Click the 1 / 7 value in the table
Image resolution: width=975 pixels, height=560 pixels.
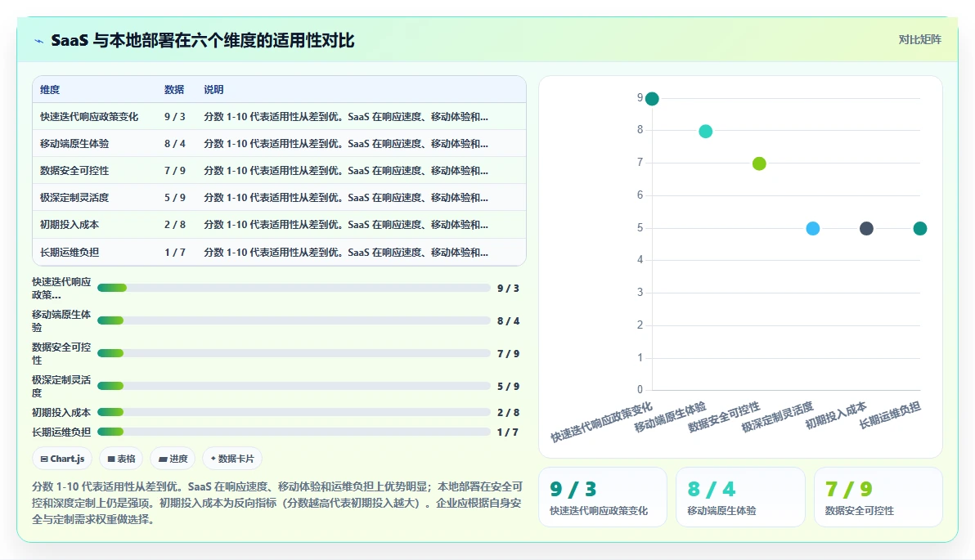tap(175, 253)
